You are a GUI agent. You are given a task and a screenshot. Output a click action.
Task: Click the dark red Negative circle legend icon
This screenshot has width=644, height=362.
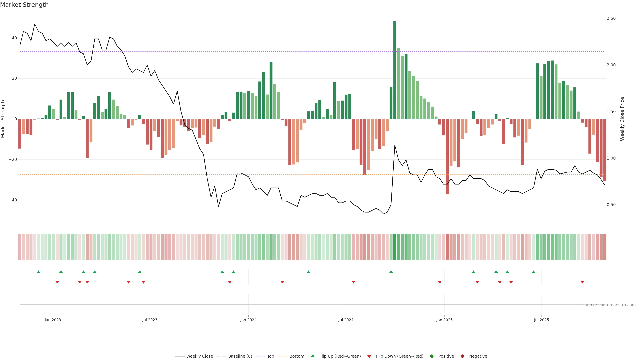[462, 356]
